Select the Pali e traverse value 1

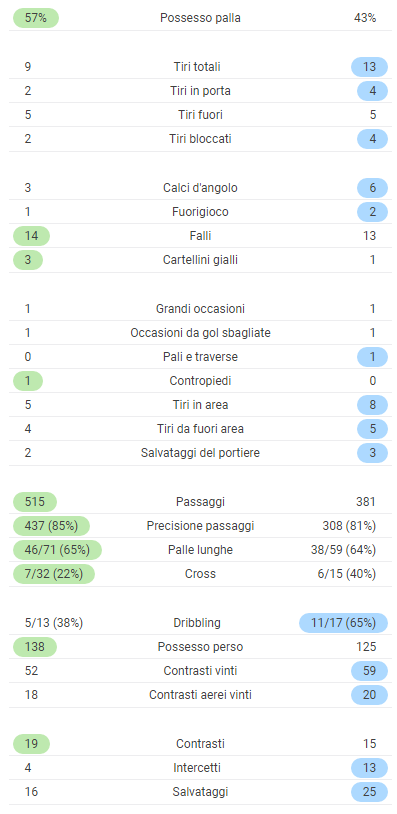coord(372,357)
